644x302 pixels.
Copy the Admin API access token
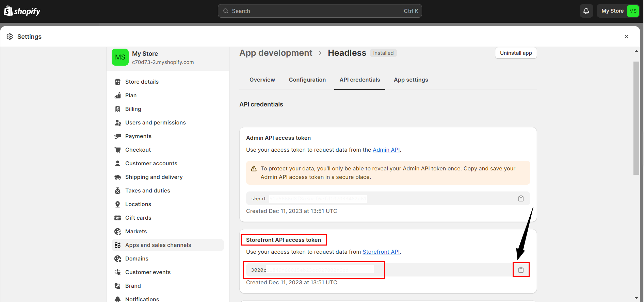[521, 199]
